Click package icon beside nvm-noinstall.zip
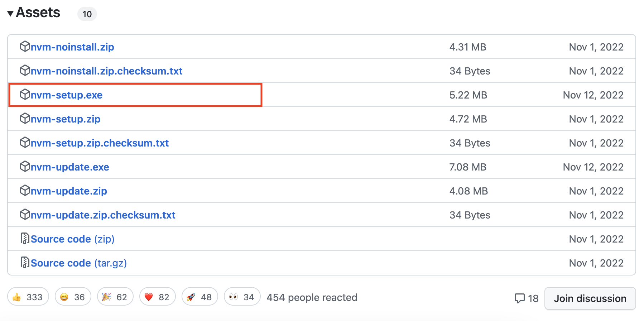 pyautogui.click(x=25, y=47)
